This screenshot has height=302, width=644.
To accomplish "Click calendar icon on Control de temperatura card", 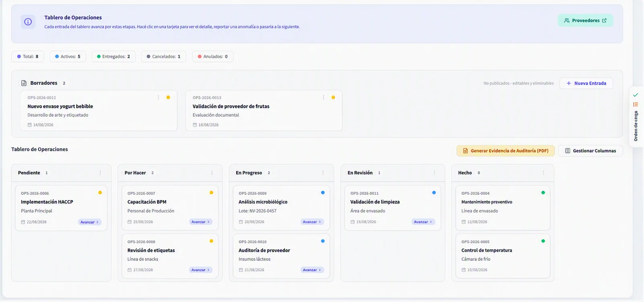I will point(464,270).
